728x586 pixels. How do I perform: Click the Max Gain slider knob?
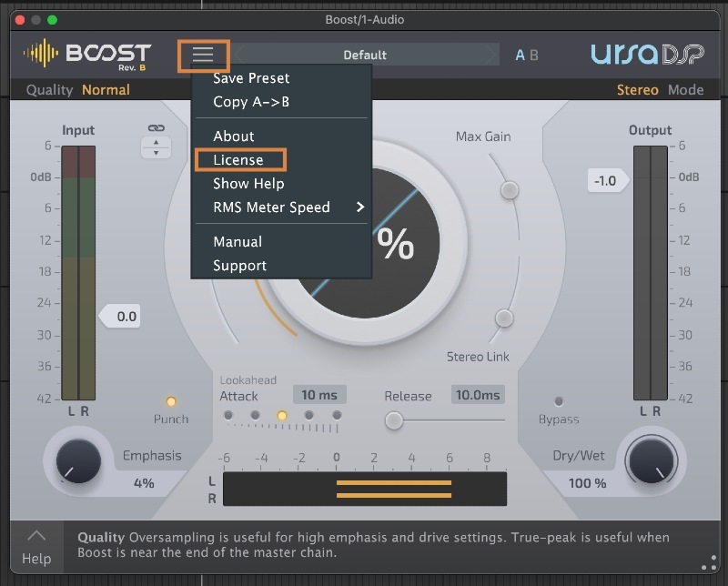[510, 190]
